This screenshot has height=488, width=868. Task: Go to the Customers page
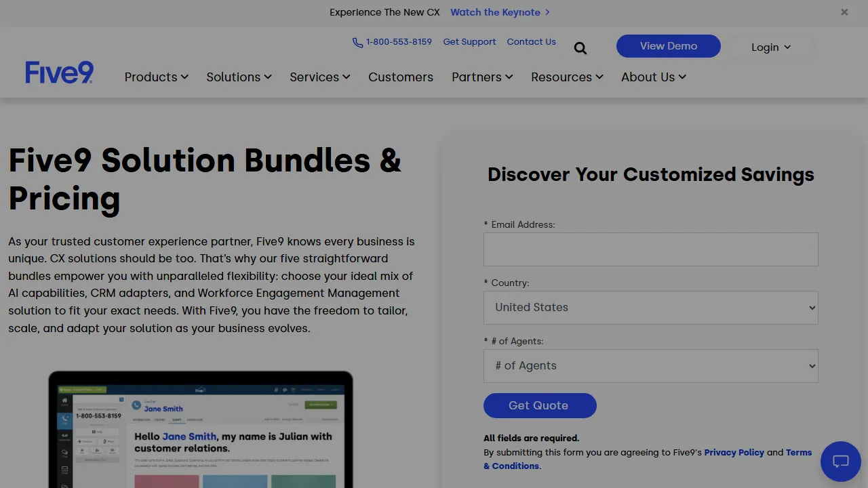401,77
